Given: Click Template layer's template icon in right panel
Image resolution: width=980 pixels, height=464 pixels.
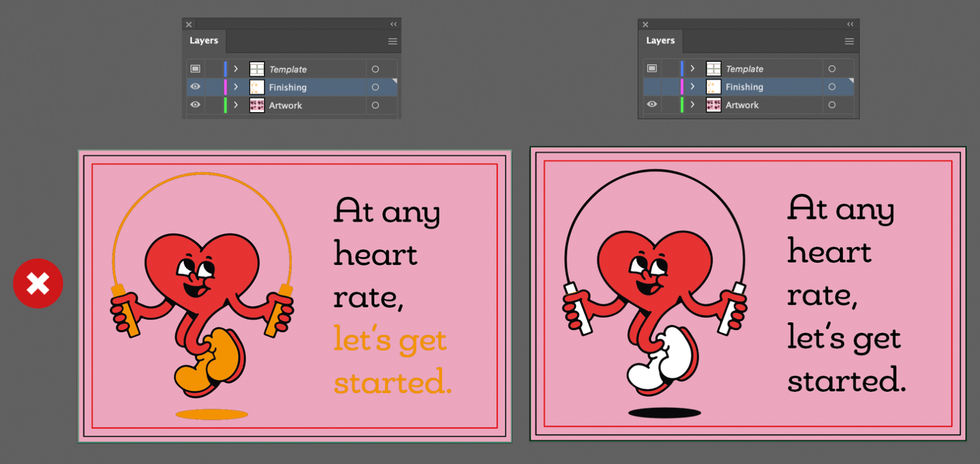Looking at the screenshot, I should tap(652, 69).
